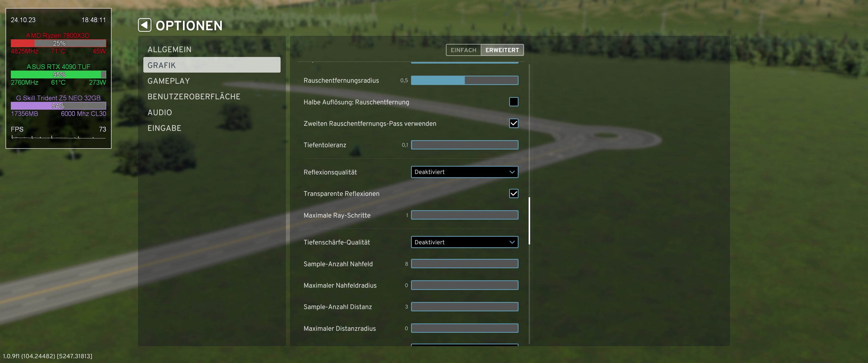Open the ALLGEMEIN settings category
Screen dimensions: 868x363
point(212,49)
